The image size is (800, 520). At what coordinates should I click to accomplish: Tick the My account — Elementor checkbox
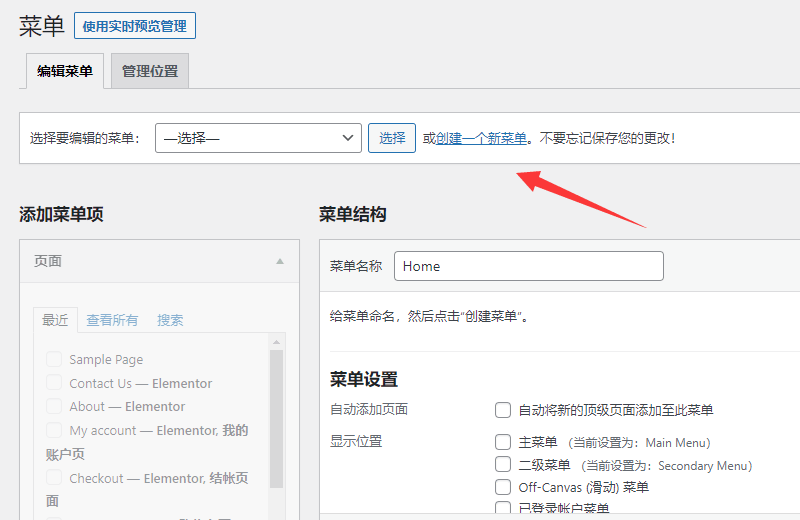click(54, 430)
